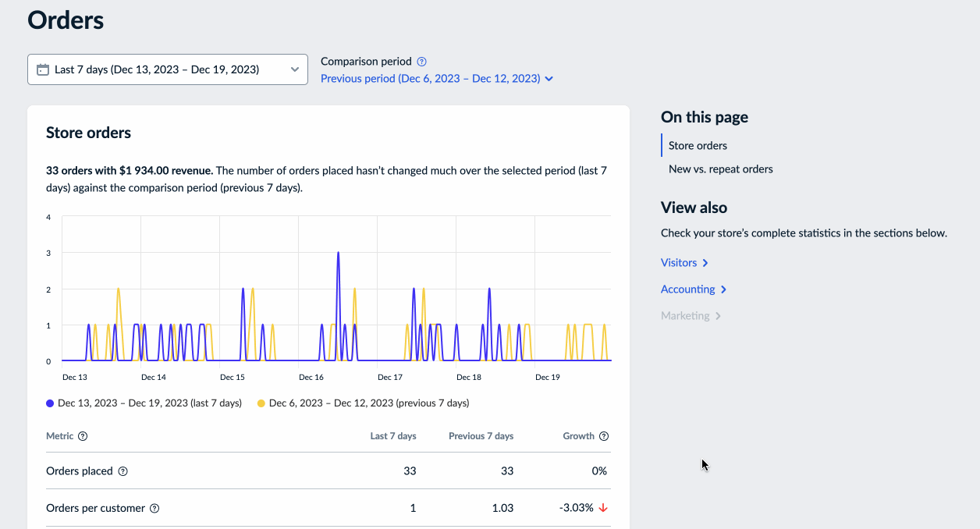Select Store orders in On this page navigation
The width and height of the screenshot is (980, 529).
point(698,145)
